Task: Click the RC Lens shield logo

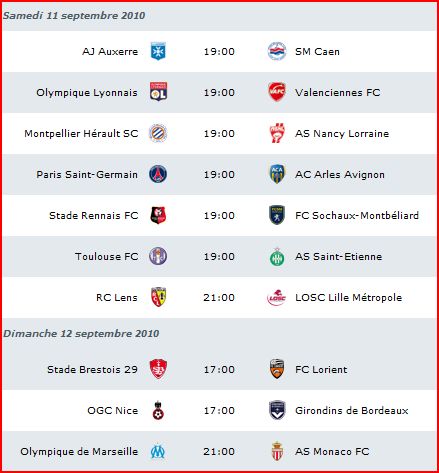Action: pos(158,297)
